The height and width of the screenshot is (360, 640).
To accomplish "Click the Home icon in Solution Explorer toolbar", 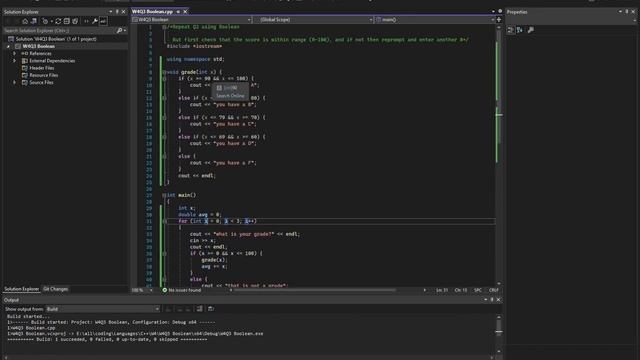I will (x=25, y=21).
